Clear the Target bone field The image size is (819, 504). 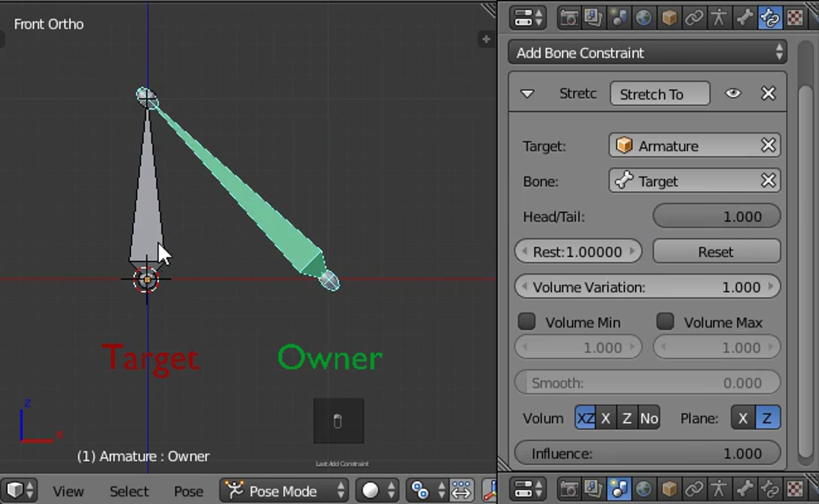[768, 181]
